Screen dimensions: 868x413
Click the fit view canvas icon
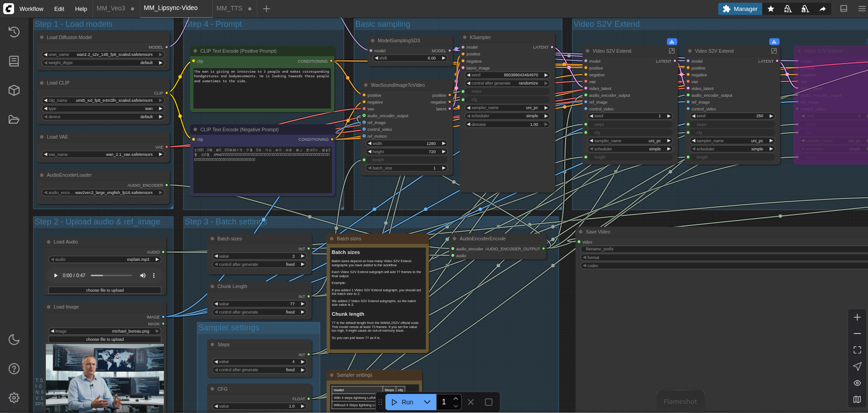(857, 350)
